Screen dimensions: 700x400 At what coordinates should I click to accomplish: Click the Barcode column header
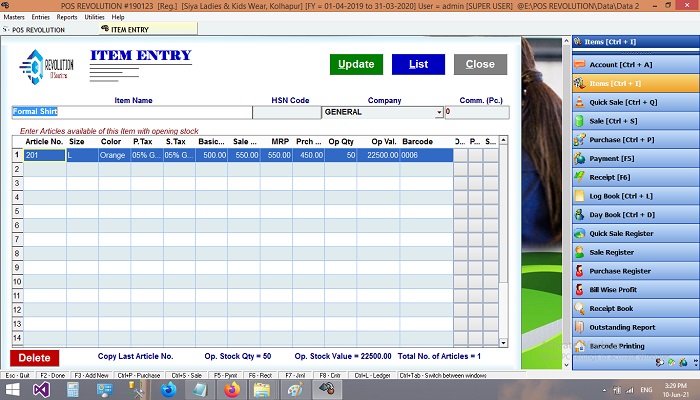pyautogui.click(x=426, y=142)
